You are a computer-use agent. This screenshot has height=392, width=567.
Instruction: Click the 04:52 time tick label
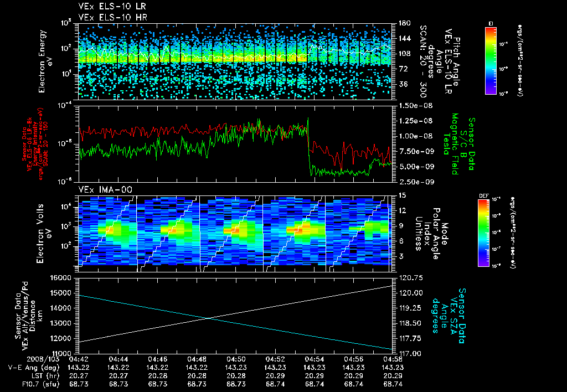[275, 359]
